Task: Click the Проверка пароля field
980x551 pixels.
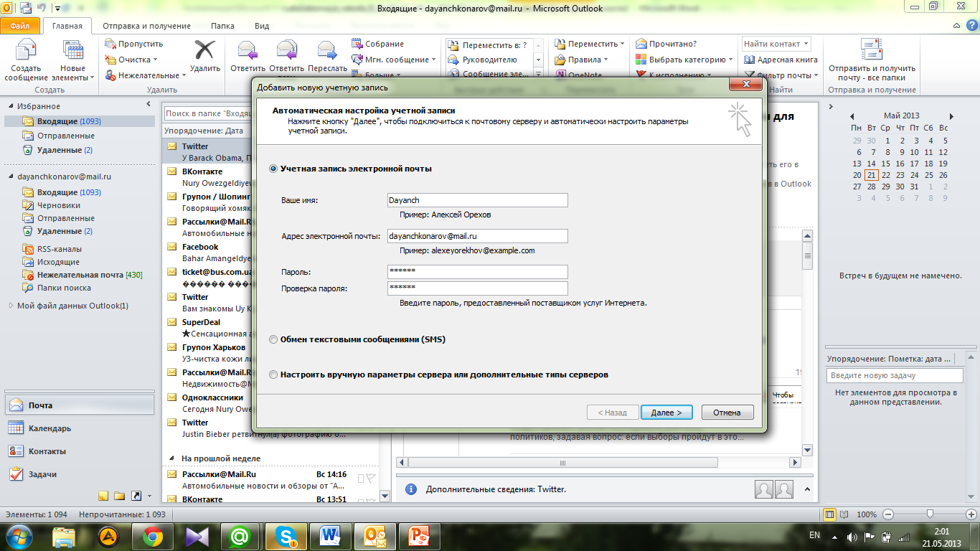Action: [477, 288]
